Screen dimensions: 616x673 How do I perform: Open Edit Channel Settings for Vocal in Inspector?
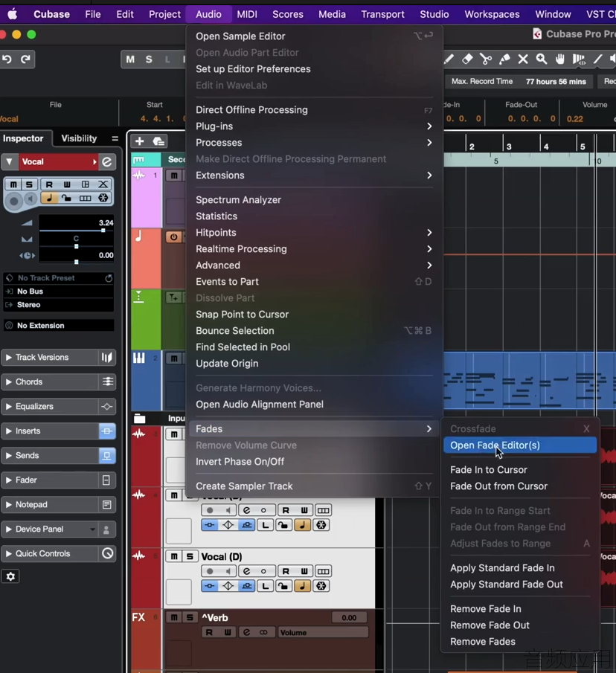107,162
